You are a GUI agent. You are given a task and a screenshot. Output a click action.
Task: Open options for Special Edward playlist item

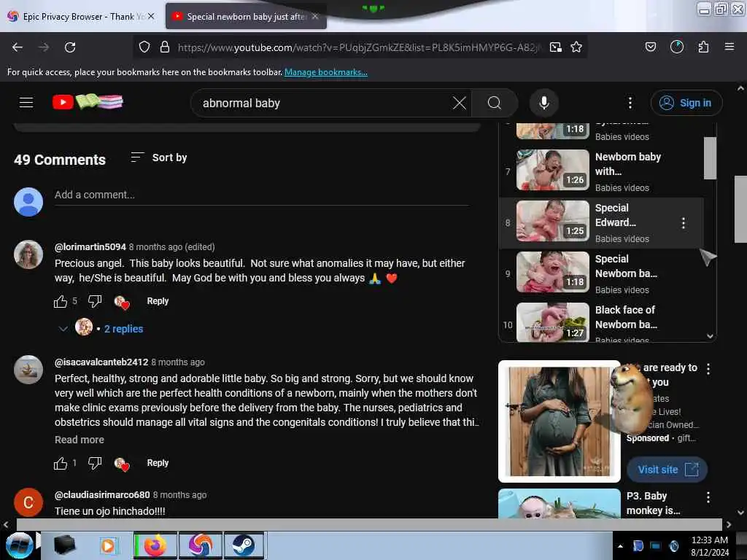pyautogui.click(x=683, y=223)
